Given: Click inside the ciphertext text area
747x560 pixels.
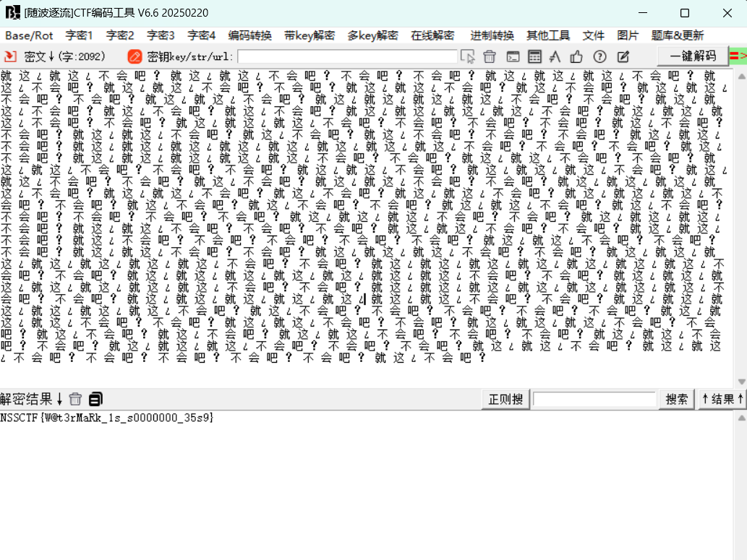Looking at the screenshot, I should click(x=367, y=228).
